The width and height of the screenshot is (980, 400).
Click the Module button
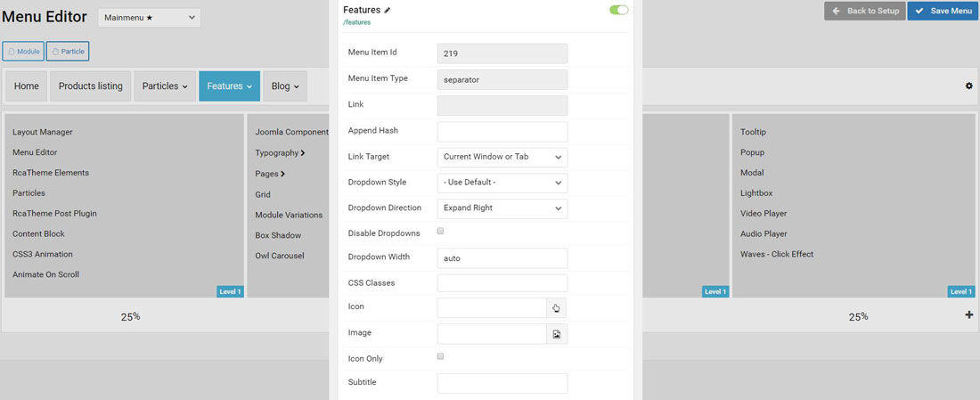[x=23, y=52]
